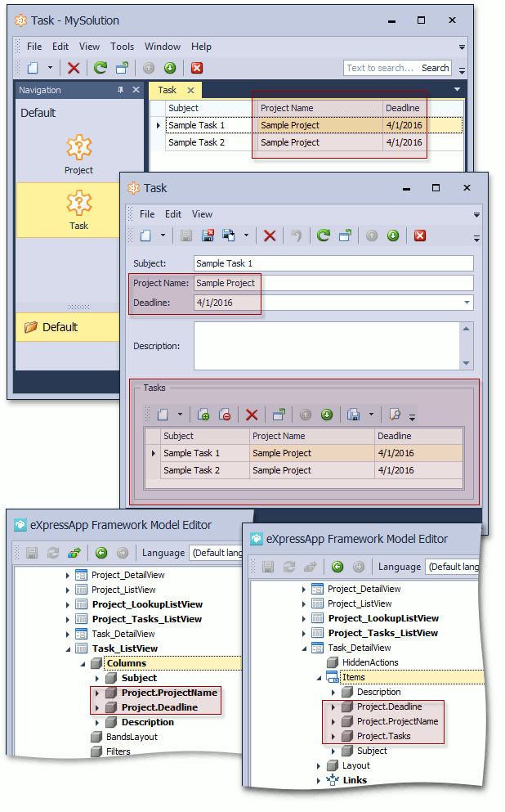Select Default group in navigation bar
The width and height of the screenshot is (505, 812).
(x=68, y=327)
